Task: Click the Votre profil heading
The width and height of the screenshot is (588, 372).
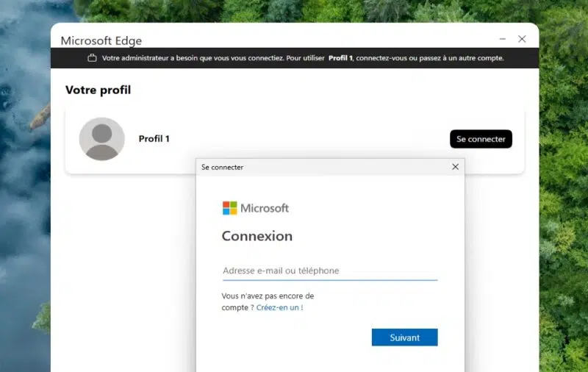Action: 98,90
